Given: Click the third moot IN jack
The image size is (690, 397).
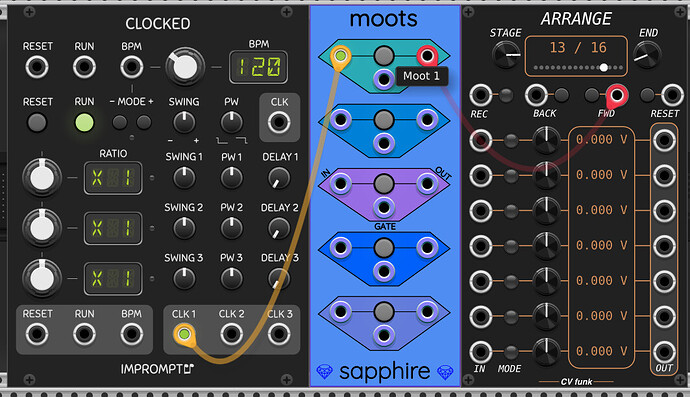Looking at the screenshot, I should click(341, 184).
